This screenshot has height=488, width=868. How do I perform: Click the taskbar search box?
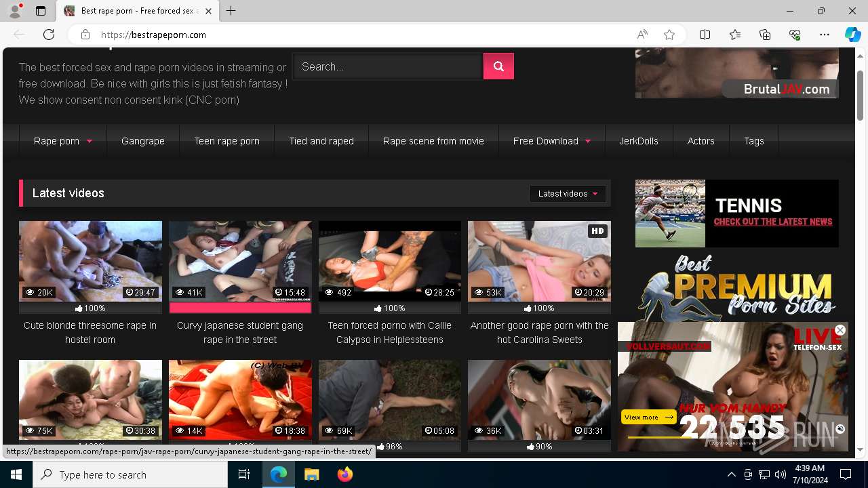click(x=130, y=474)
